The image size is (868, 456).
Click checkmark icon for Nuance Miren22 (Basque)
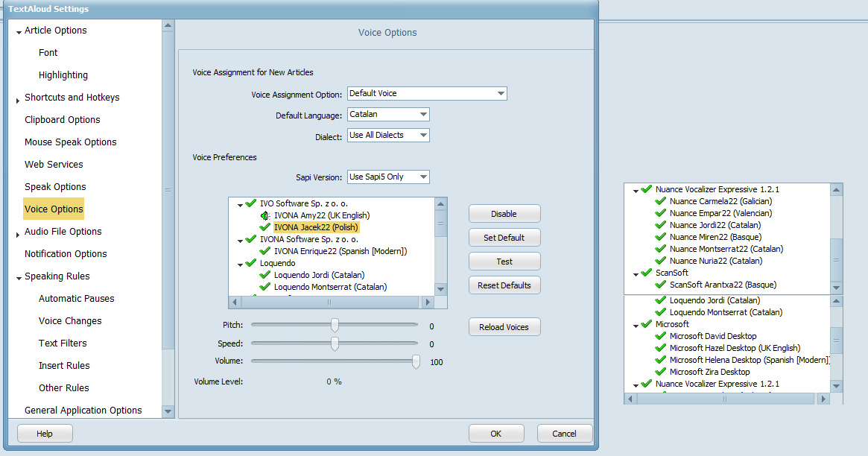660,237
